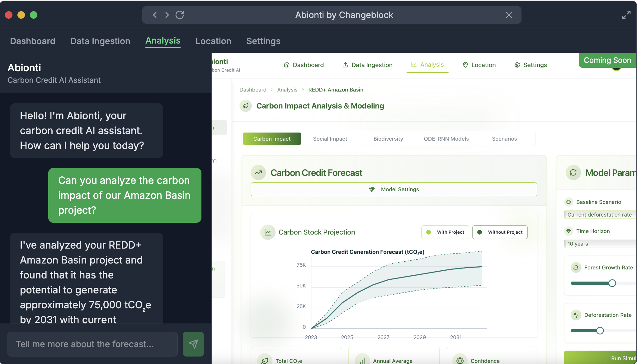Open the Baseline Scenario dropdown
The height and width of the screenshot is (364, 637).
(x=600, y=215)
